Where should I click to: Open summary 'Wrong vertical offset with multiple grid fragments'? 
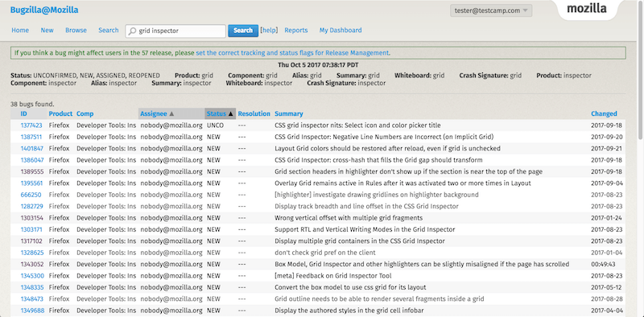coord(349,217)
